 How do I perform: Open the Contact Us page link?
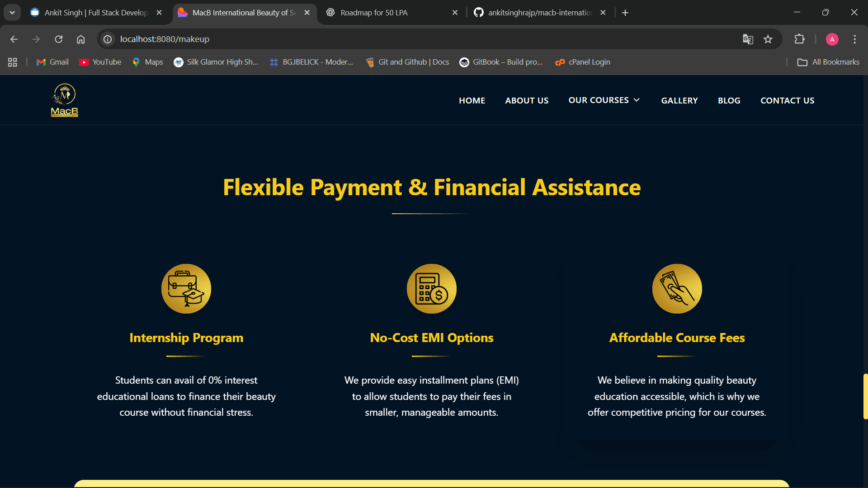(x=787, y=100)
